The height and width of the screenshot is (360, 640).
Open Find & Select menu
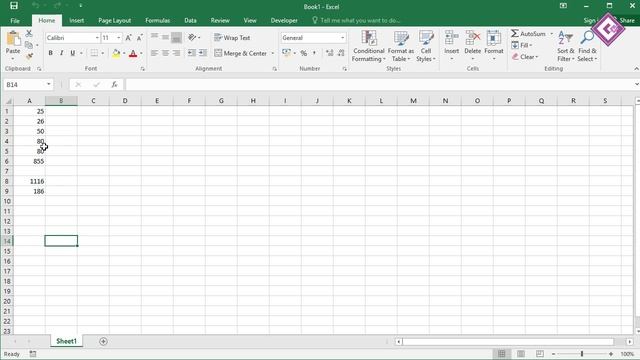click(x=587, y=46)
